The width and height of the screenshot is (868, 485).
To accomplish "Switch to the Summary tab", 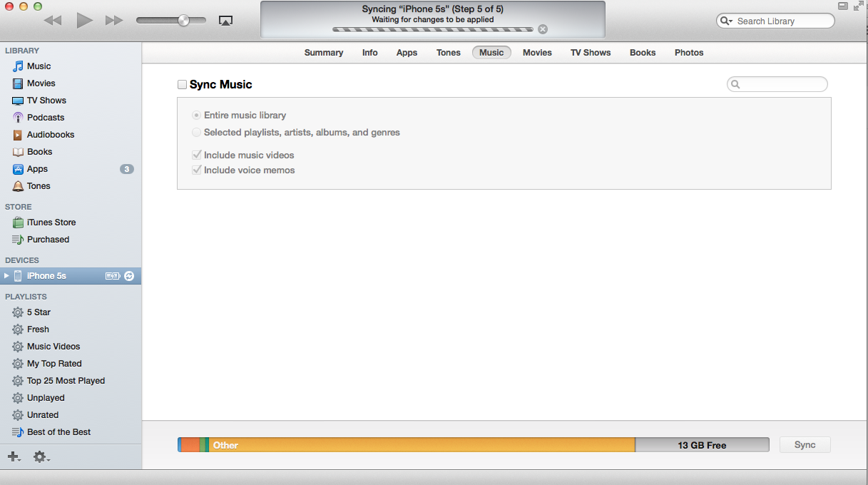I will tap(324, 53).
